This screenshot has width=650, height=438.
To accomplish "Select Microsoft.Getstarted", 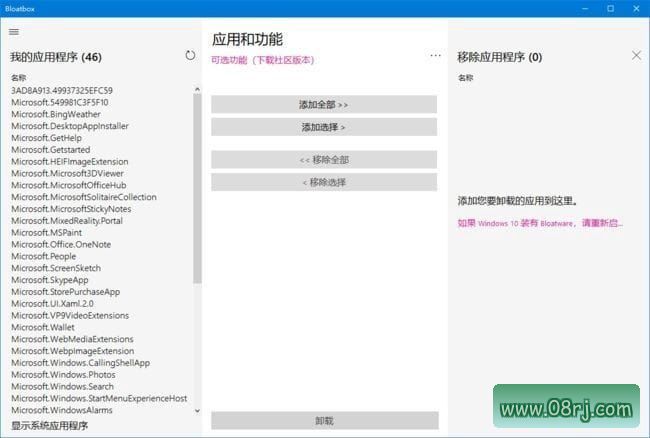I will [51, 150].
